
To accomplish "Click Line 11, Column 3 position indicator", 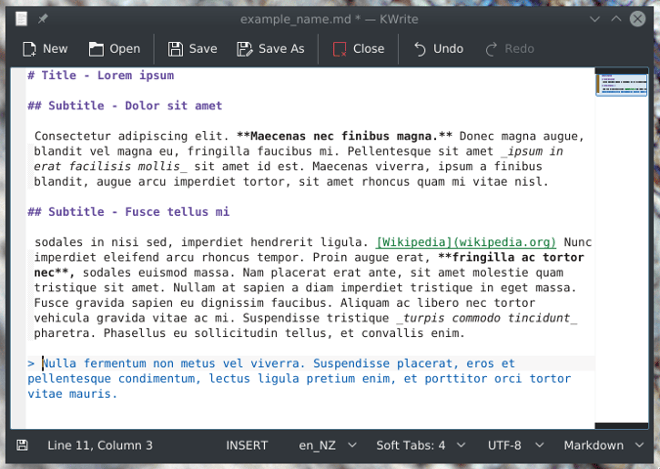I will click(99, 445).
